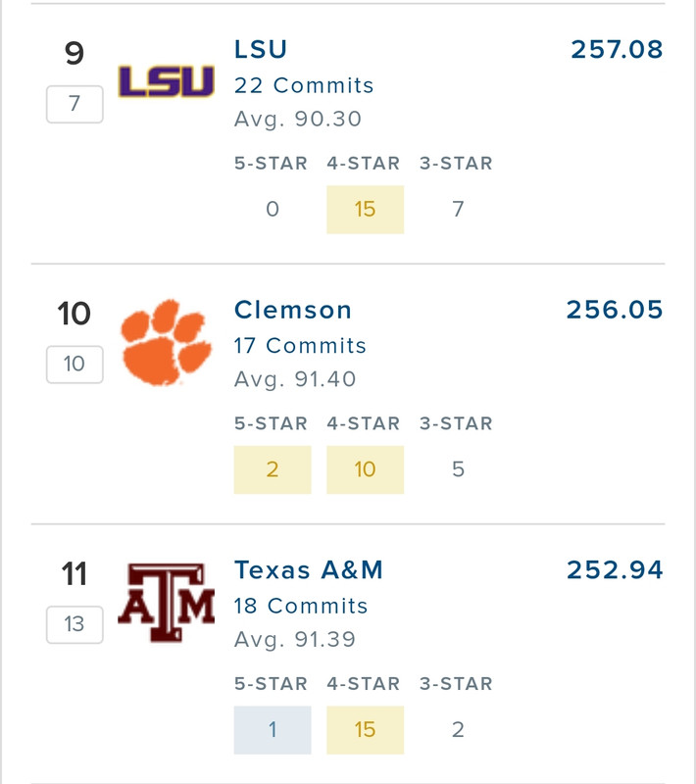Click the Clemson tiger paw logo
The width and height of the screenshot is (696, 784).
coord(166,342)
